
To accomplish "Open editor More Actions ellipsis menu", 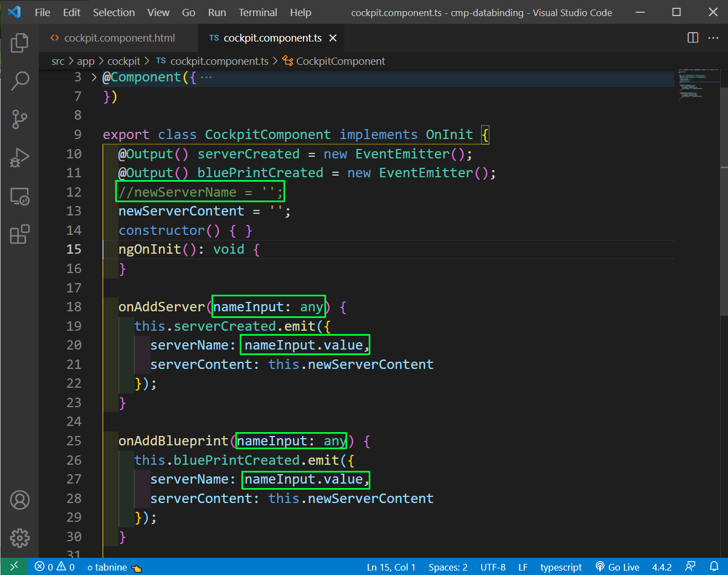I will 713,38.
